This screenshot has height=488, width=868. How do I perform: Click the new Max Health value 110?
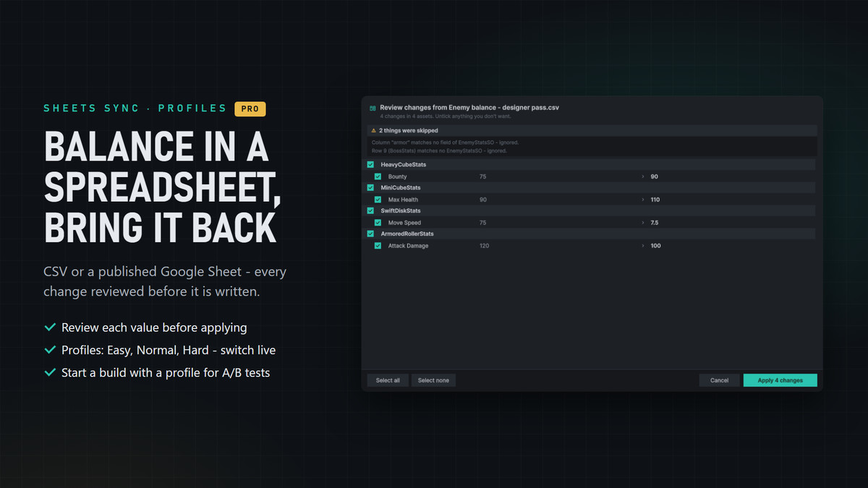[655, 200]
